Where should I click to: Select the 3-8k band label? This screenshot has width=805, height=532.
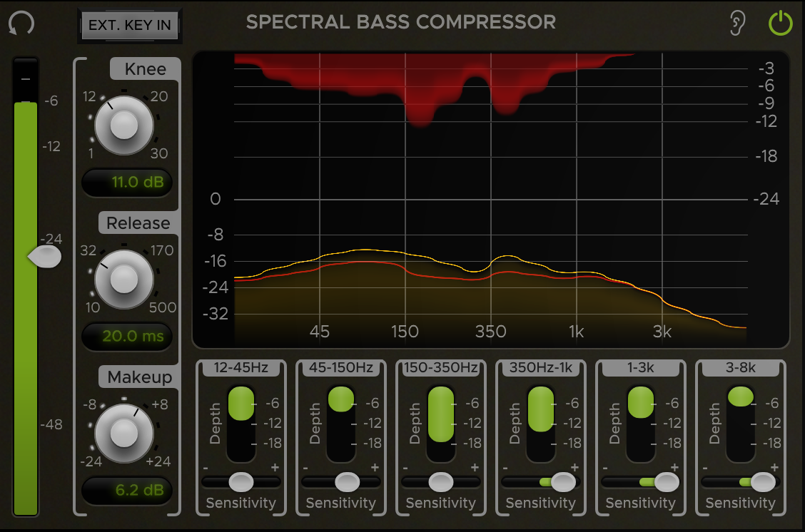740,367
